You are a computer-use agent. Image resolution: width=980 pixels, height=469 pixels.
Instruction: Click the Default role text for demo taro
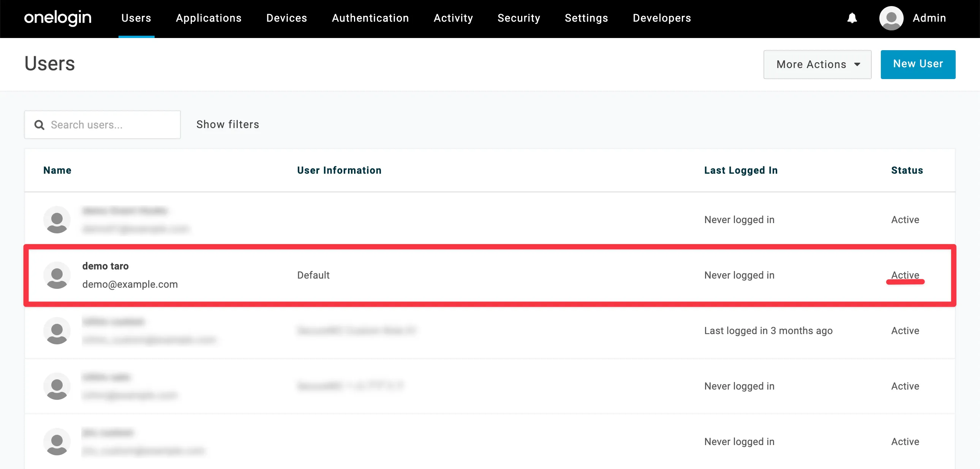click(x=313, y=275)
